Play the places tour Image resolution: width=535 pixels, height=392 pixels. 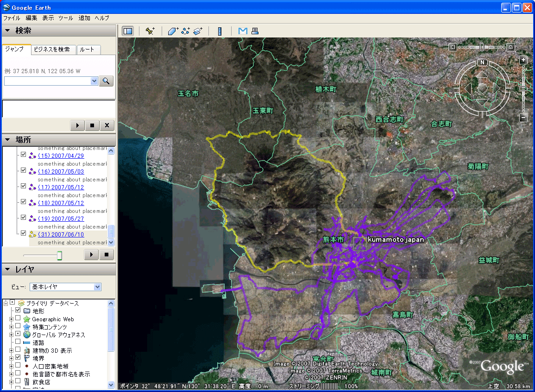coord(91,255)
